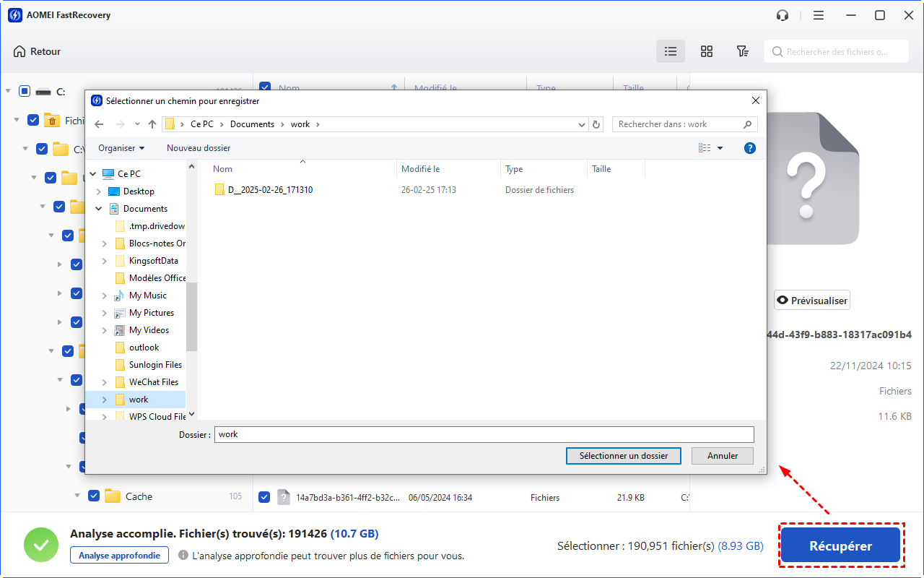
Task: Open the filter options funnel icon
Action: point(742,51)
